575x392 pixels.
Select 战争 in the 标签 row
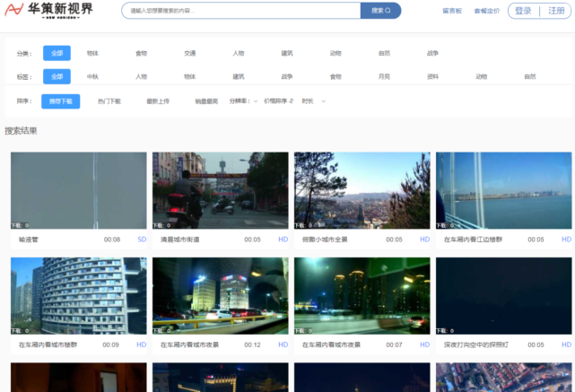[287, 76]
